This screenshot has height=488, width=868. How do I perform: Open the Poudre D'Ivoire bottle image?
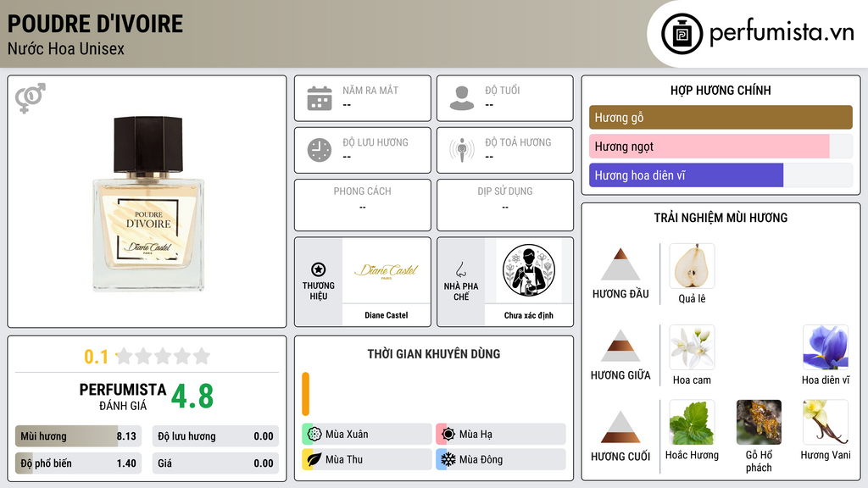click(148, 203)
